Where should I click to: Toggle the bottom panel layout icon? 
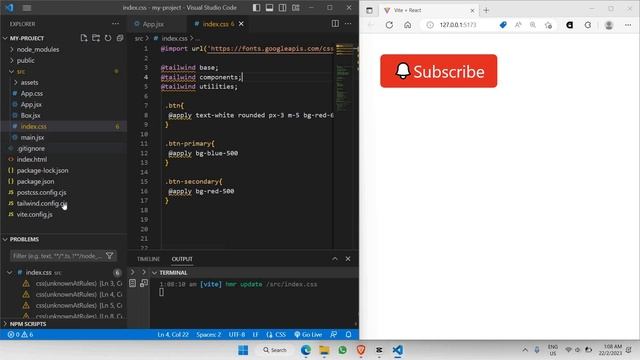click(x=269, y=8)
